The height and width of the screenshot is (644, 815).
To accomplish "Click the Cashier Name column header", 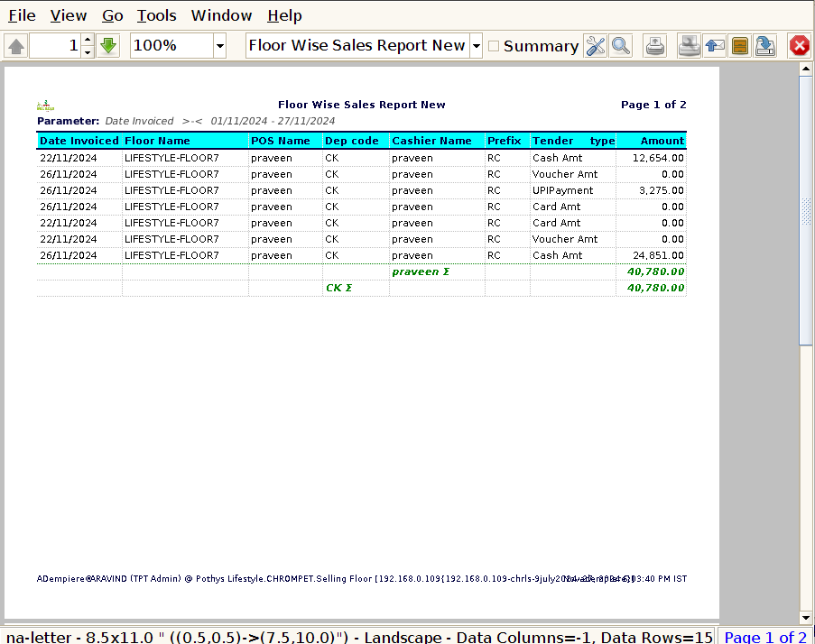I will pos(437,141).
